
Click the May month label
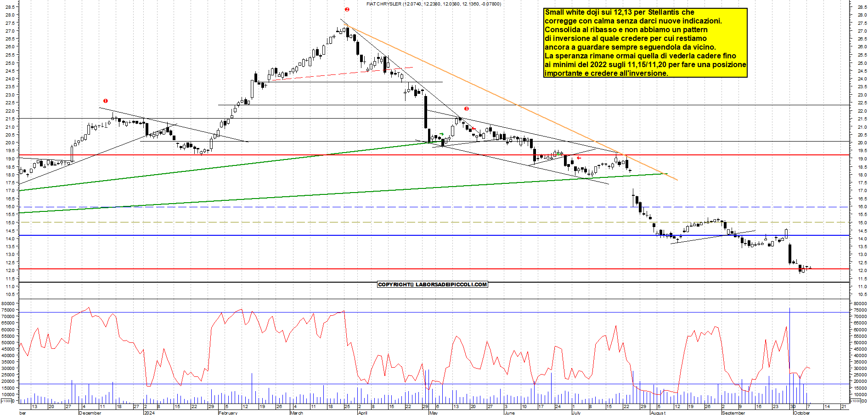coord(433,413)
